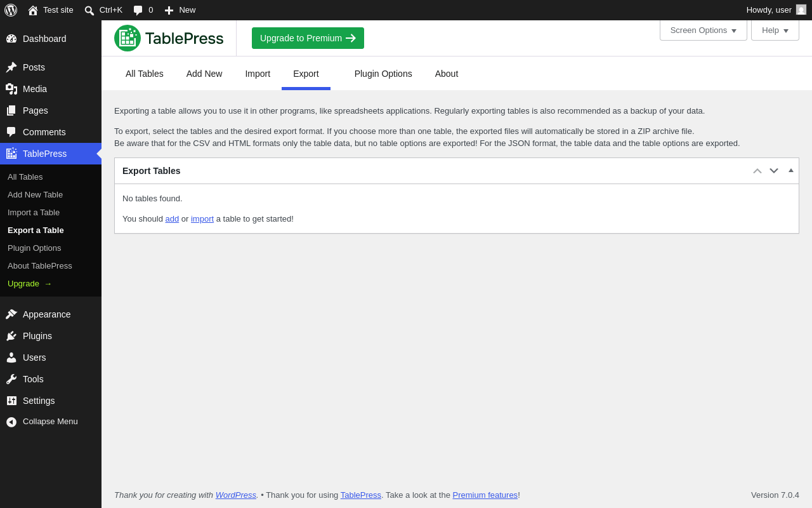
Task: Switch to the Add New tab
Action: (x=204, y=74)
